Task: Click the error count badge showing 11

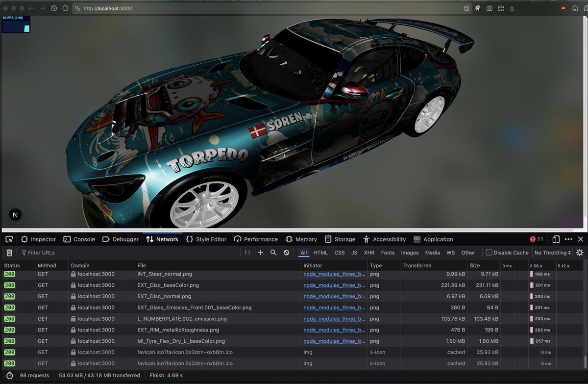Action: click(537, 239)
